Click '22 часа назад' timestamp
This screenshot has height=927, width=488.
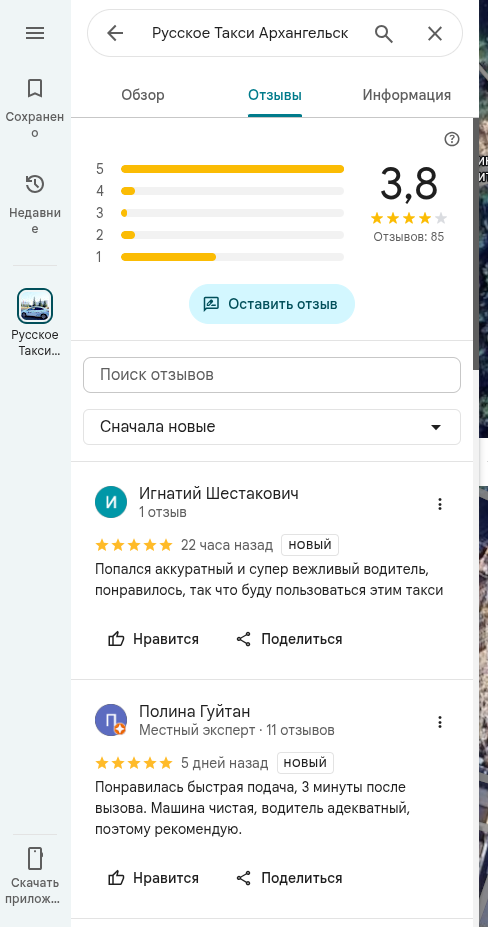(227, 544)
